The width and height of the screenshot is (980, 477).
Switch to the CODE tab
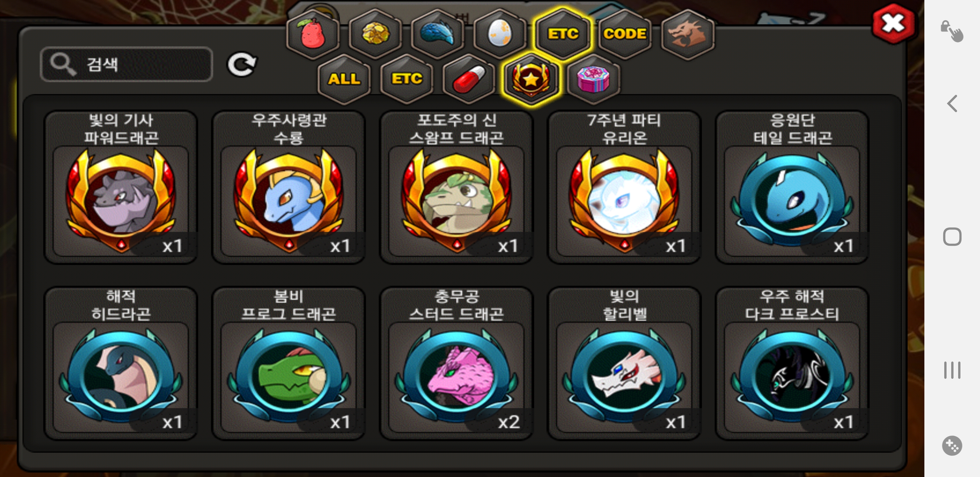pos(625,34)
